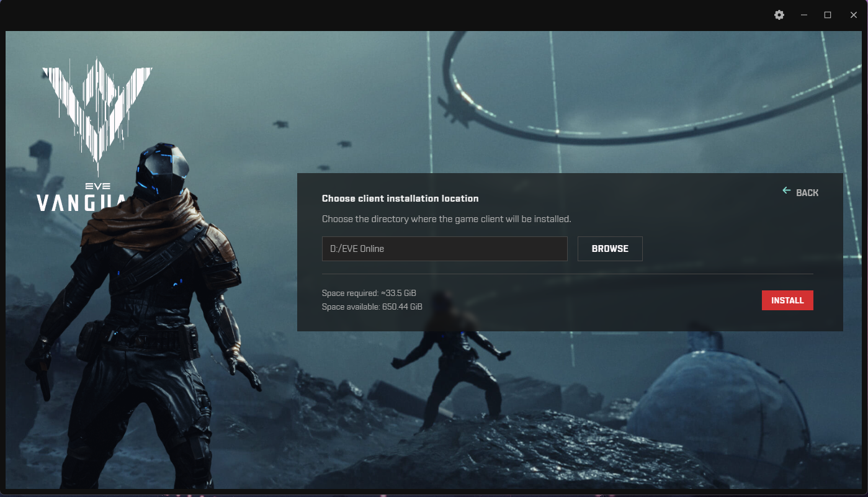
Task: Click the VANGUARD title text
Action: coord(83,203)
